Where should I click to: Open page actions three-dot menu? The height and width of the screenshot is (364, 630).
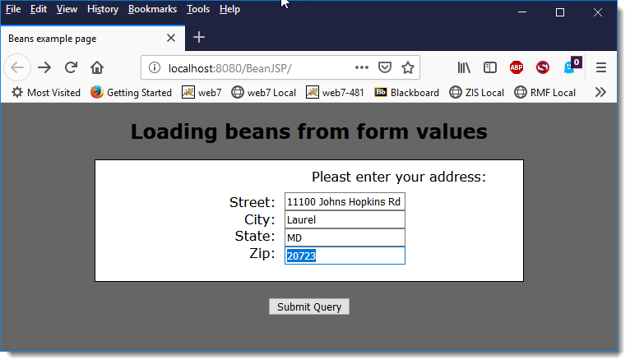362,67
